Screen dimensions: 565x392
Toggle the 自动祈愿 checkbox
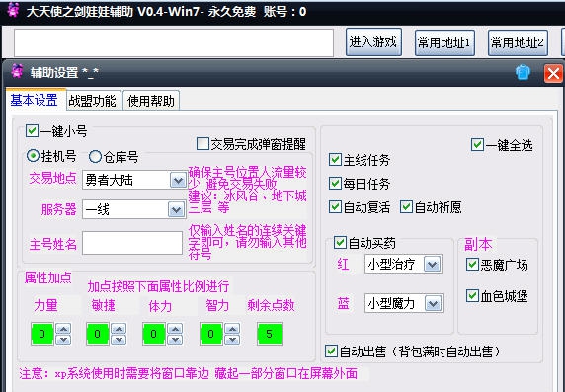tap(406, 206)
